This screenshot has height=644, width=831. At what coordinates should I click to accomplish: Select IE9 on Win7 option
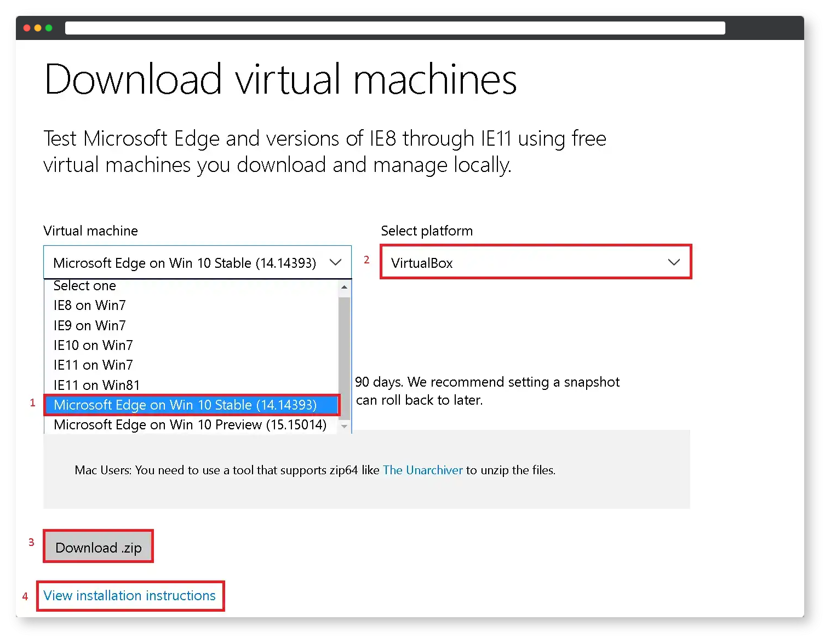pos(192,325)
